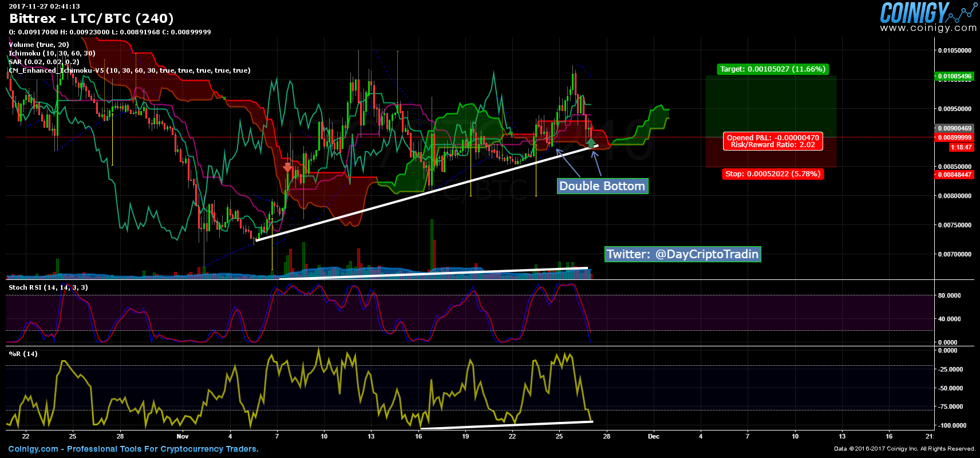
Task: Select the Double Bottom text annotation
Action: [603, 186]
